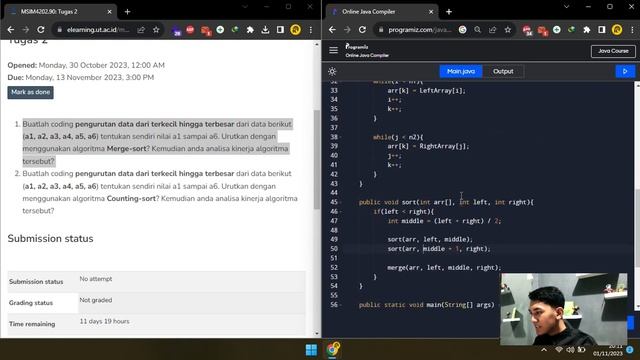Select the Online Java Compiler tab
The height and width of the screenshot is (360, 640).
[382, 12]
